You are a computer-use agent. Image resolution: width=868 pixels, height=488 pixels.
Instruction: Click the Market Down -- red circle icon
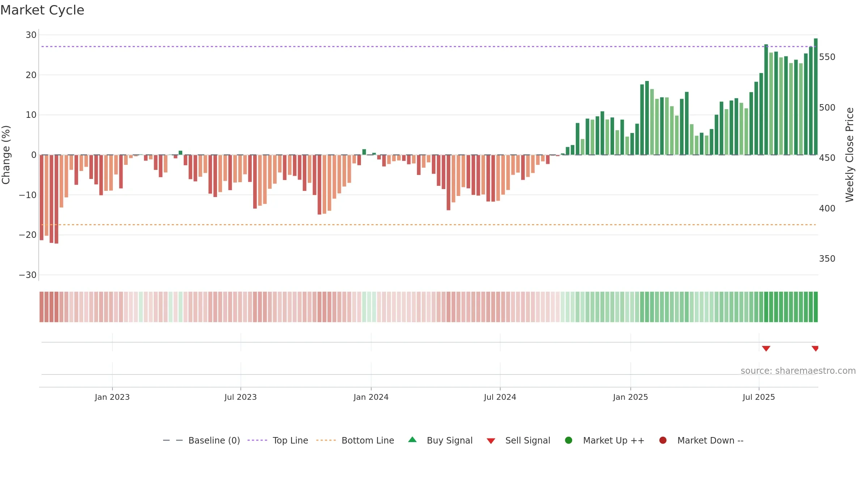click(x=663, y=440)
